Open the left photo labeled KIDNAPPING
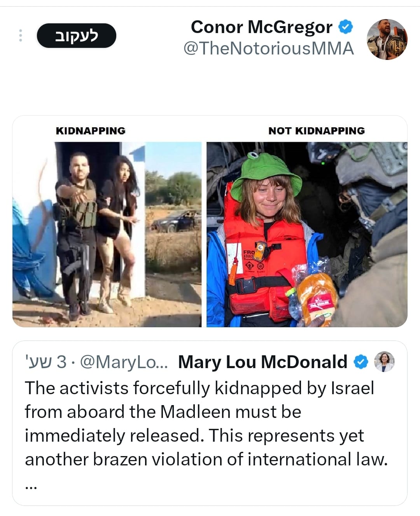This screenshot has width=420, height=516. [x=107, y=234]
